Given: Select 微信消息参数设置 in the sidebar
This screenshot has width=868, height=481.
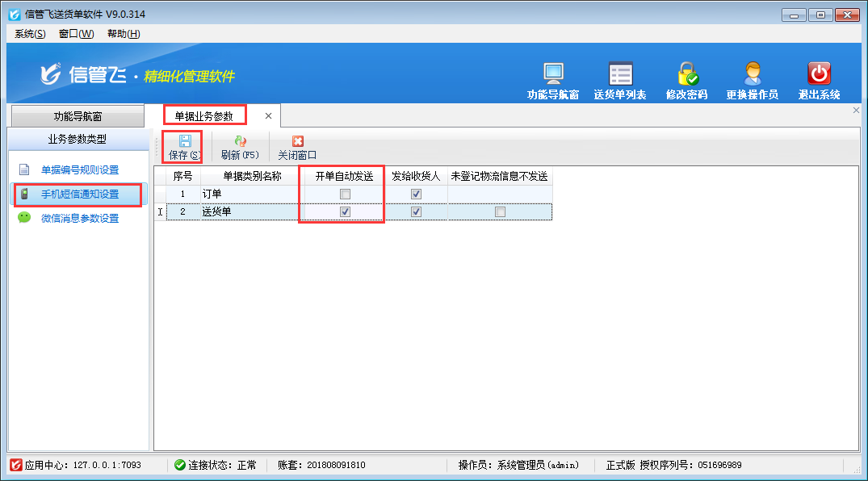Looking at the screenshot, I should 79,218.
